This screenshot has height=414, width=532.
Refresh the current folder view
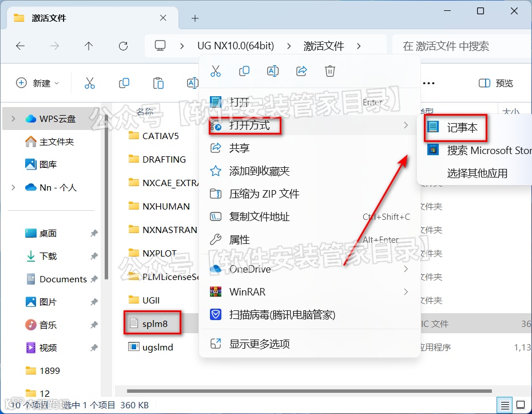123,46
